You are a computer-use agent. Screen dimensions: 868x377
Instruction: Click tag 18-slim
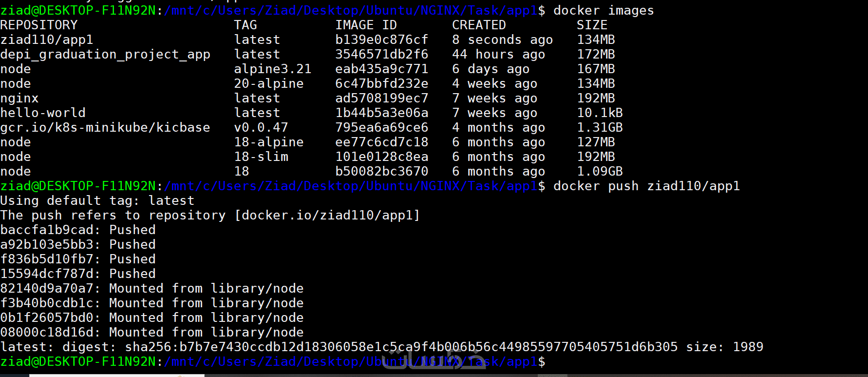click(x=261, y=157)
